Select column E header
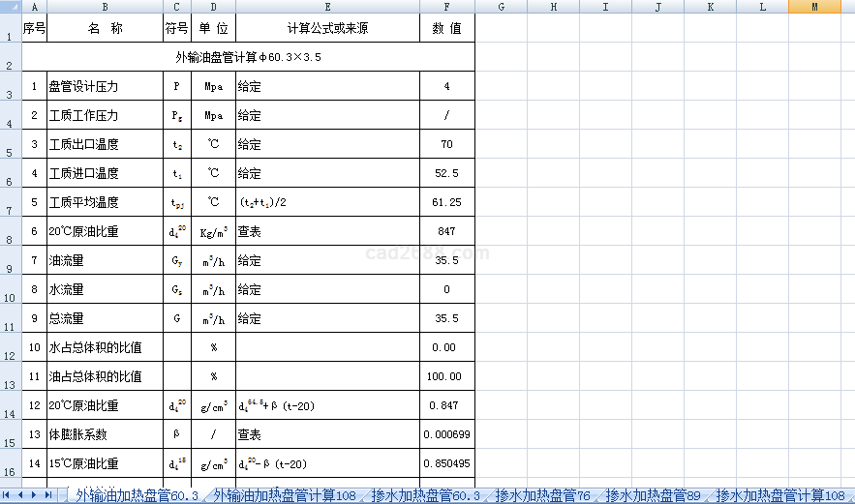This screenshot has width=855, height=504. [327, 7]
